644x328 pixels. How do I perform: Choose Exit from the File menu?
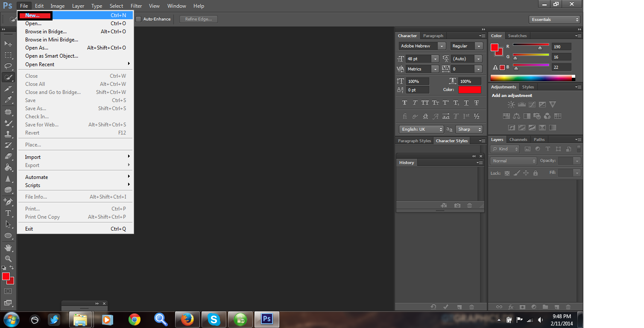75,229
